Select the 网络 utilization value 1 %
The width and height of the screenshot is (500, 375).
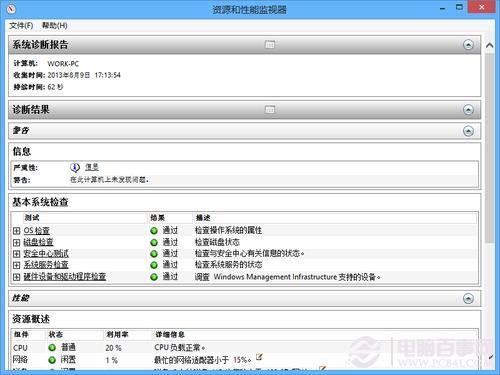[x=112, y=360]
